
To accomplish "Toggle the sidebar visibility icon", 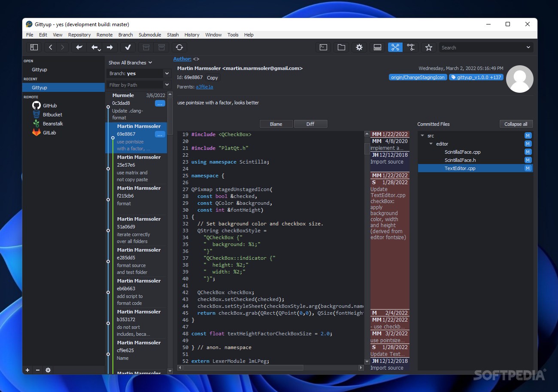I will coord(34,47).
